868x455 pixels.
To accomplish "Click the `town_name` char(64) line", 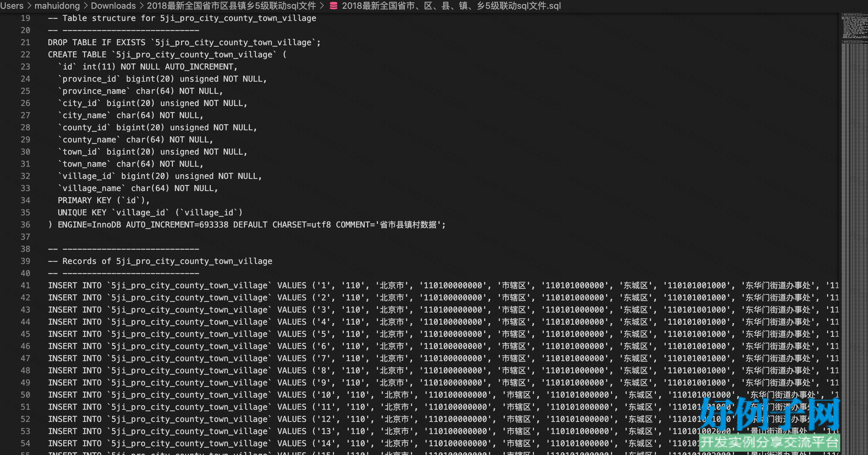I will (131, 164).
